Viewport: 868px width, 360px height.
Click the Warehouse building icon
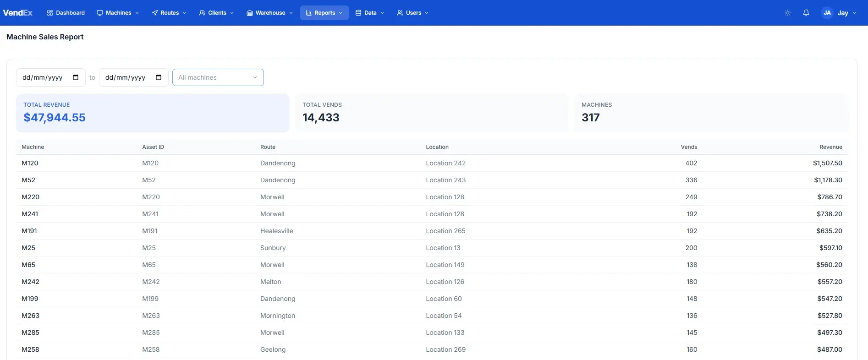(250, 13)
